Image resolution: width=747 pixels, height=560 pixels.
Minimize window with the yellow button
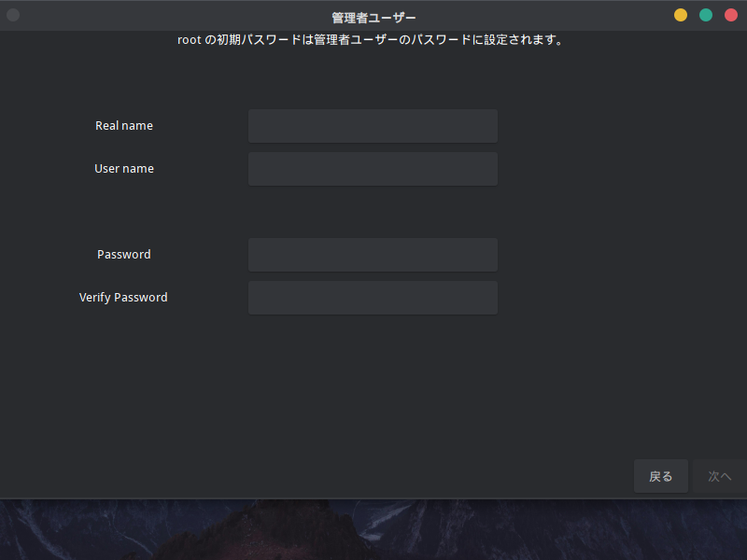(681, 15)
